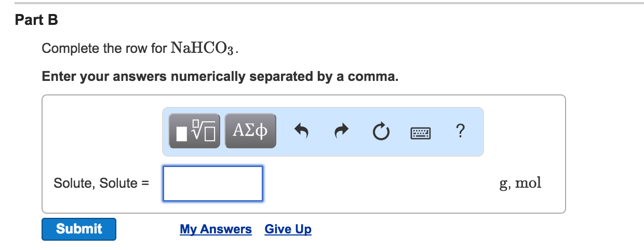Click the bold 'Enter your answers' instruction
Image resolution: width=644 pixels, height=250 pixels.
220,77
